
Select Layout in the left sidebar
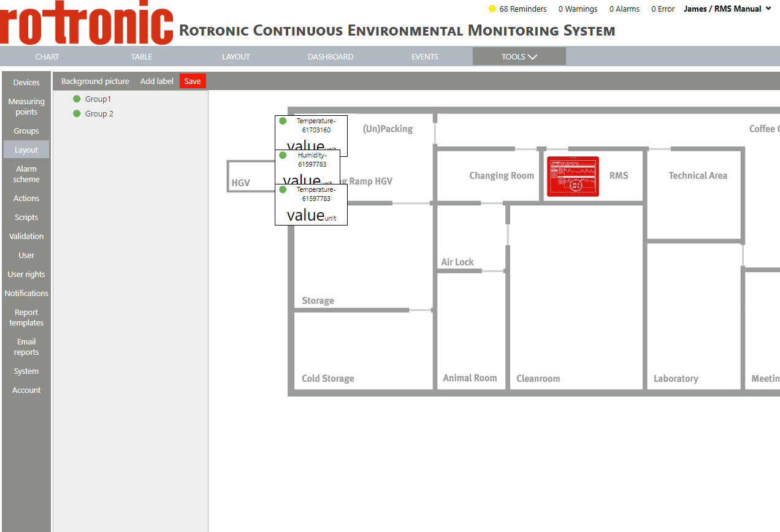tap(26, 150)
